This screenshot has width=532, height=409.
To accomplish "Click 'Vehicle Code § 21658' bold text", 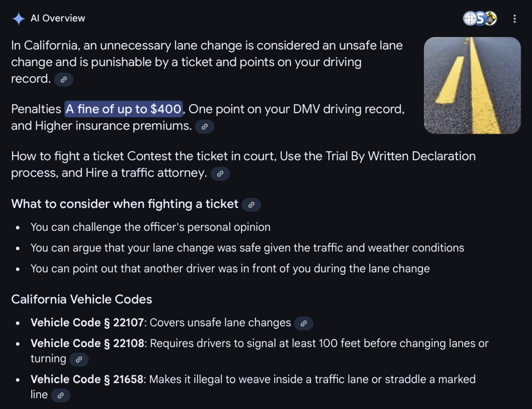I will click(87, 379).
